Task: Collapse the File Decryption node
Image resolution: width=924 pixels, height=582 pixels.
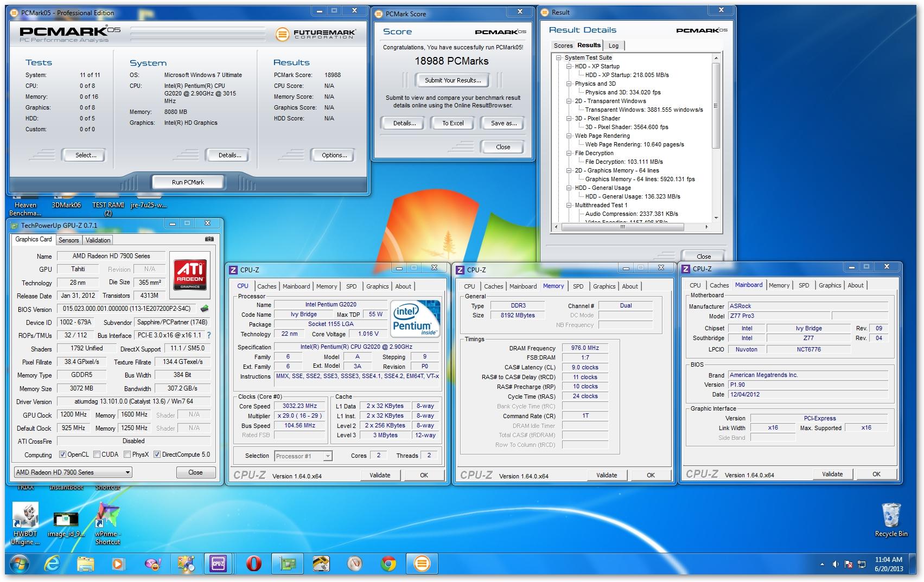Action: (569, 153)
